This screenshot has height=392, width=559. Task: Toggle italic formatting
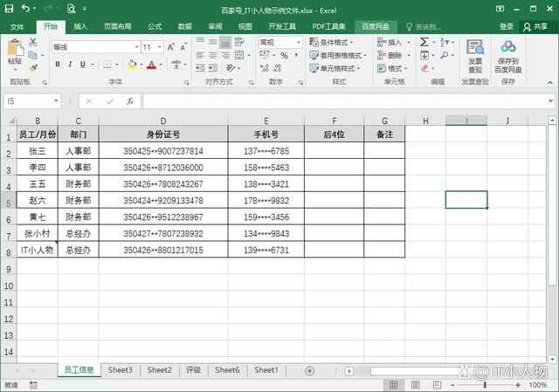71,65
